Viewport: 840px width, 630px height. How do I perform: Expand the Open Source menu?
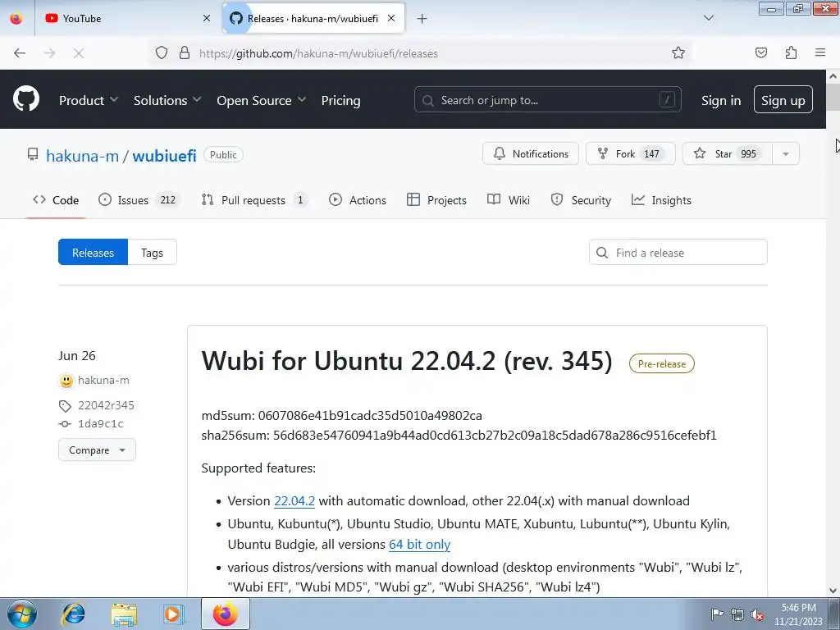(x=262, y=100)
